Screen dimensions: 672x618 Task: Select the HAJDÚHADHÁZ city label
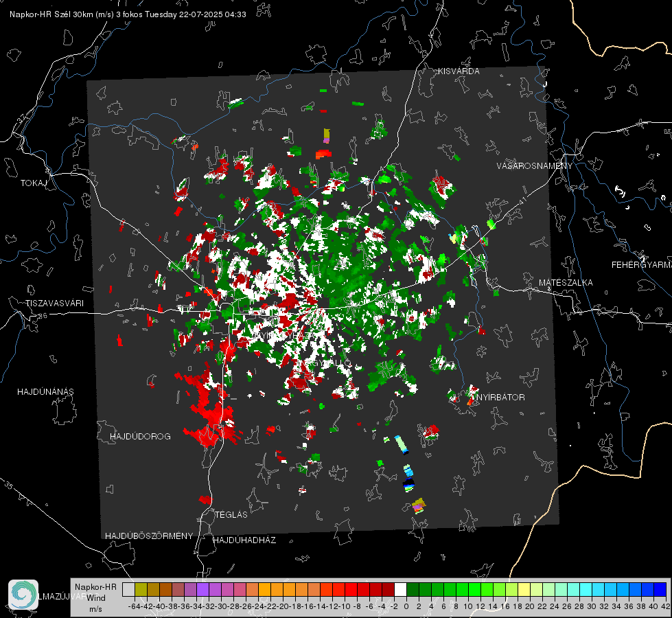click(245, 540)
